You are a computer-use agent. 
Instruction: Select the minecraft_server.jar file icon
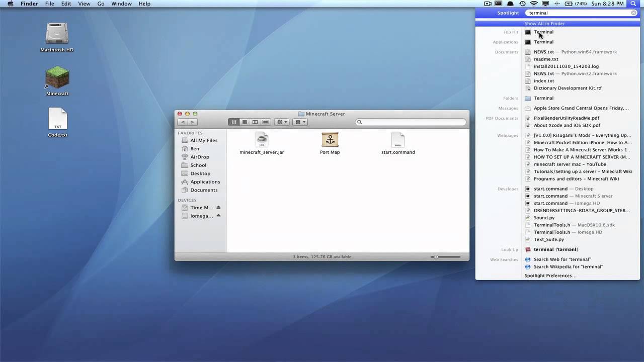pos(262,140)
